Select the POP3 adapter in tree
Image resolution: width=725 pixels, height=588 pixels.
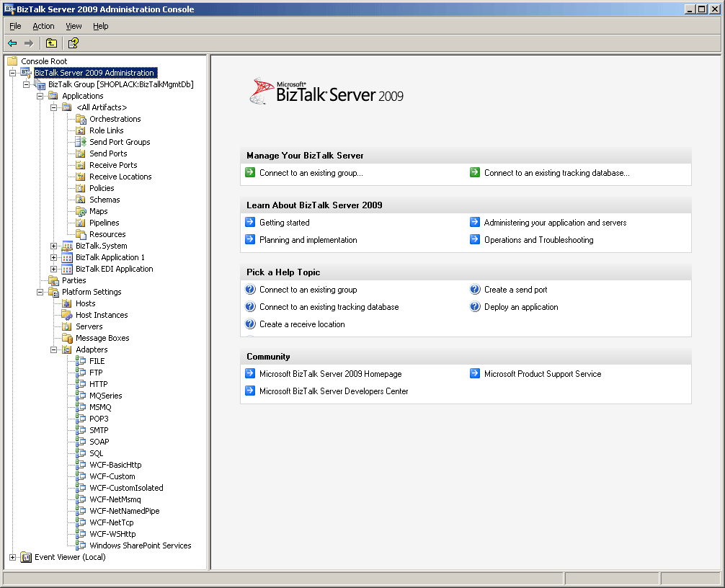tap(99, 419)
